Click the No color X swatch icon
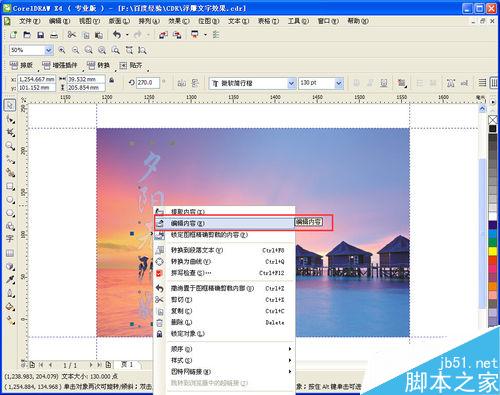The image size is (500, 395). click(493, 120)
